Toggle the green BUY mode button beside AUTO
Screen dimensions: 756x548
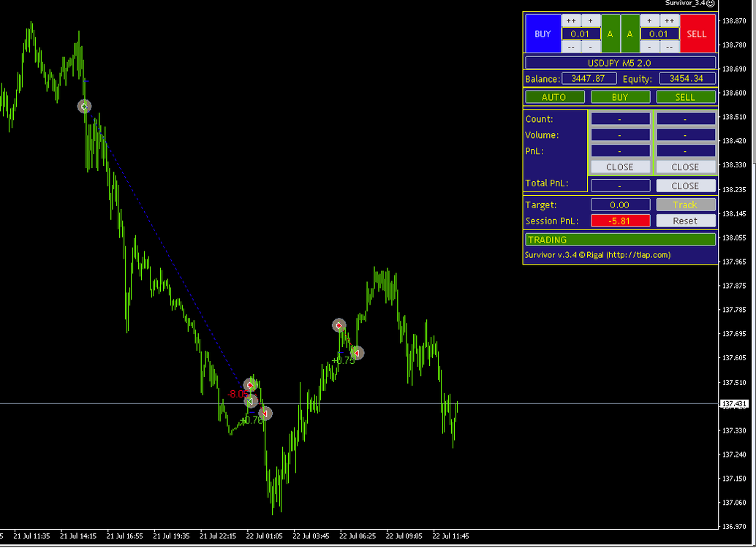(620, 97)
